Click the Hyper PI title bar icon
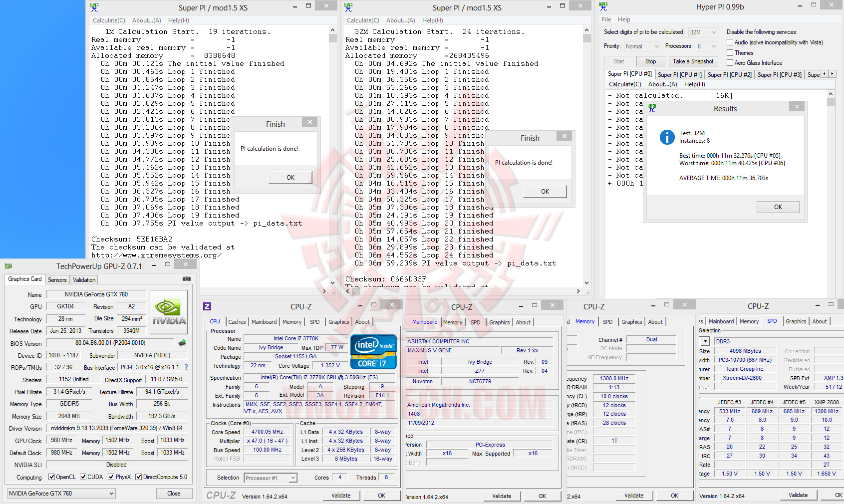Image resolution: width=844 pixels, height=504 pixels. click(603, 7)
